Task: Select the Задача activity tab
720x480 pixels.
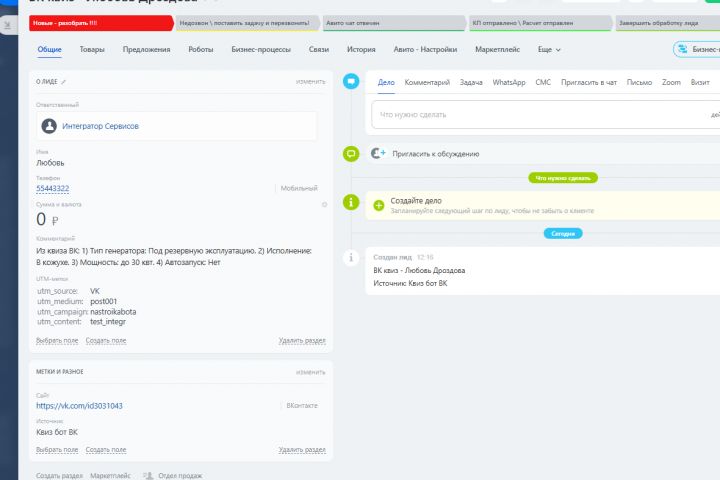Action: 471,82
